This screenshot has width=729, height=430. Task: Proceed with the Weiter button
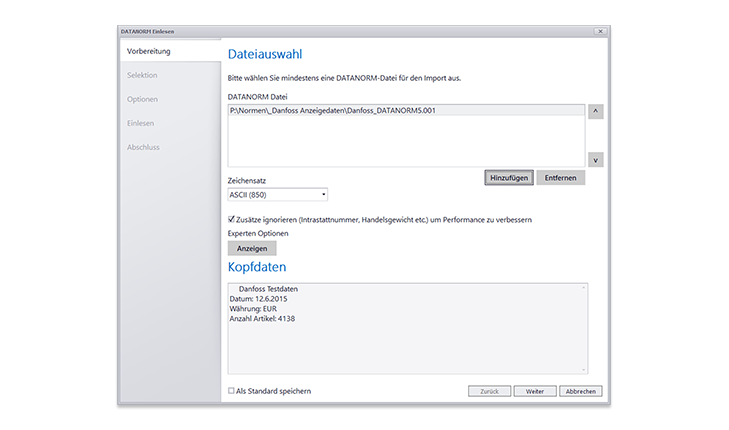(x=535, y=391)
